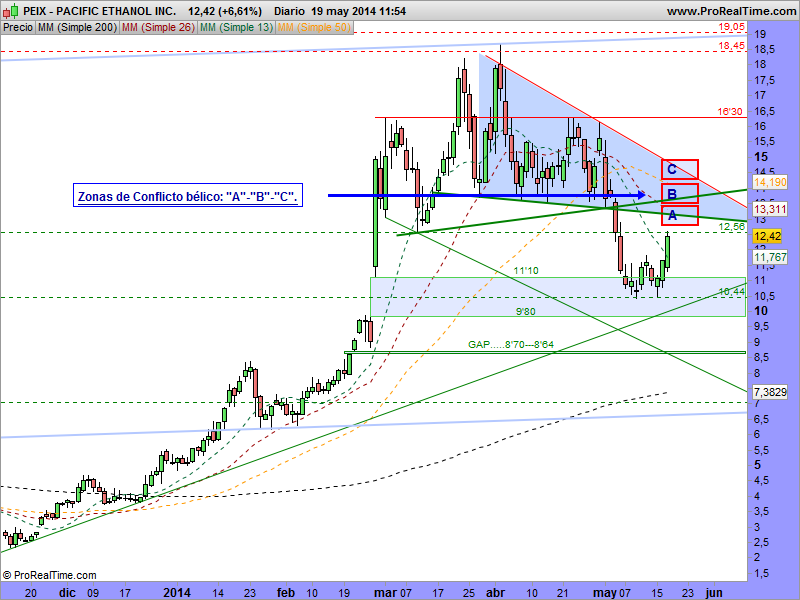Click the 12,42 (+6,61%) quote in header

pyautogui.click(x=224, y=11)
